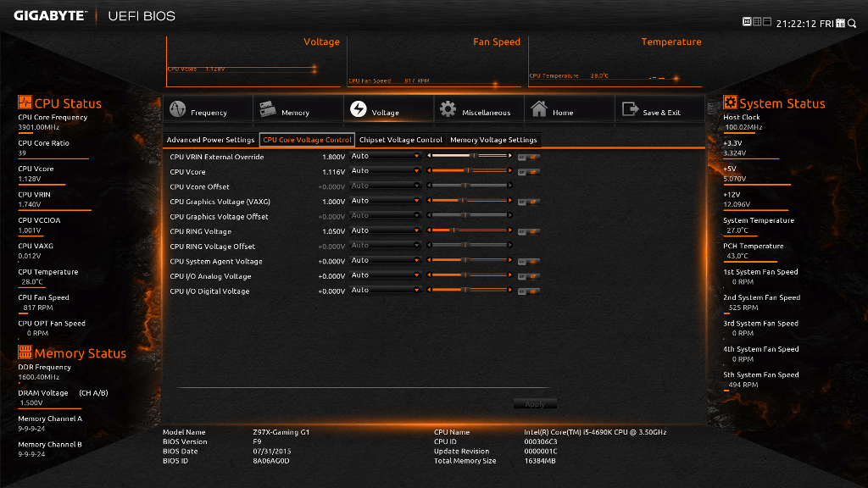Click the System Status panel icon
The image size is (868, 488).
(x=730, y=103)
